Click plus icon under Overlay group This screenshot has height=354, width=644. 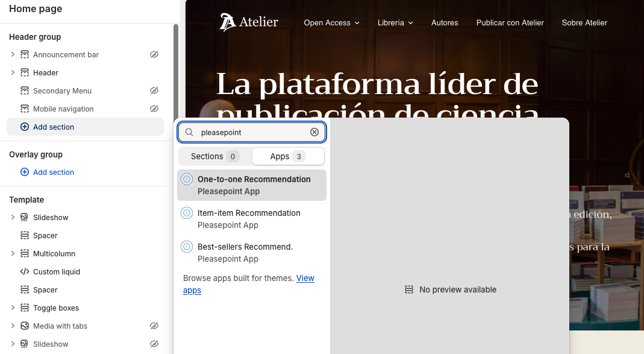point(25,172)
